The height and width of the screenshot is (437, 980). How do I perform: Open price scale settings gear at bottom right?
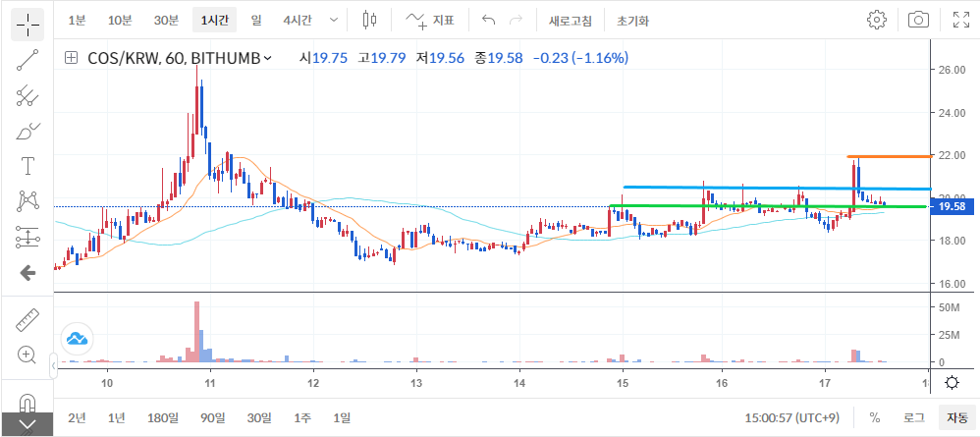click(x=952, y=383)
